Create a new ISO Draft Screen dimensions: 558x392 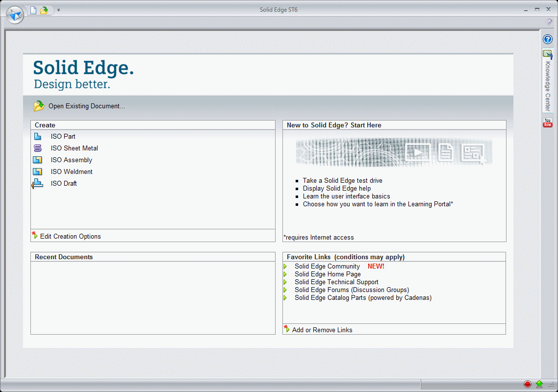[x=64, y=183]
